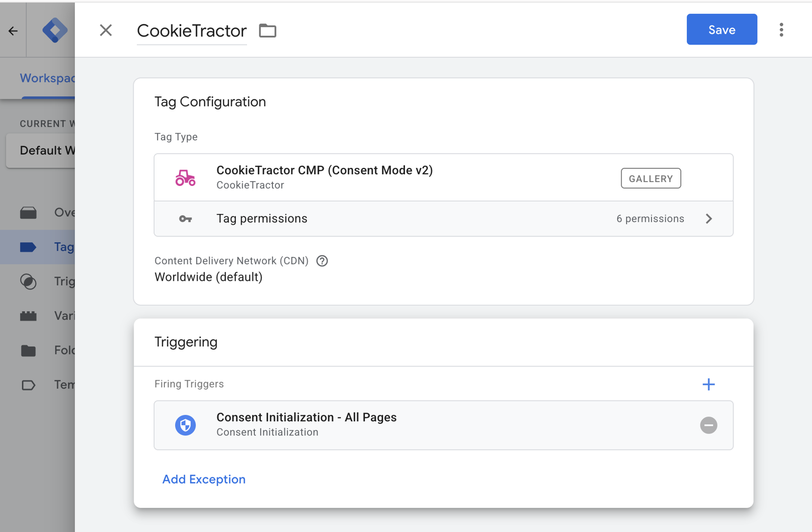Screen dimensions: 812x532
Task: Click the Save button
Action: 722,30
